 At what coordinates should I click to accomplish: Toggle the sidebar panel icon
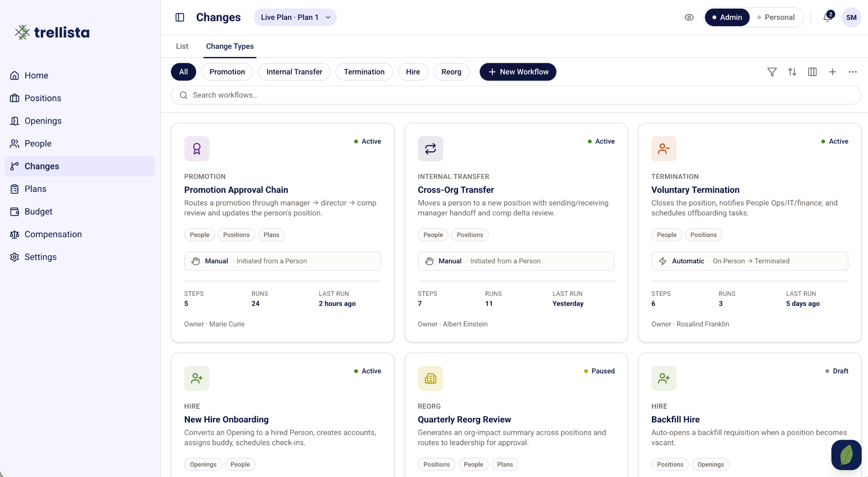point(179,17)
